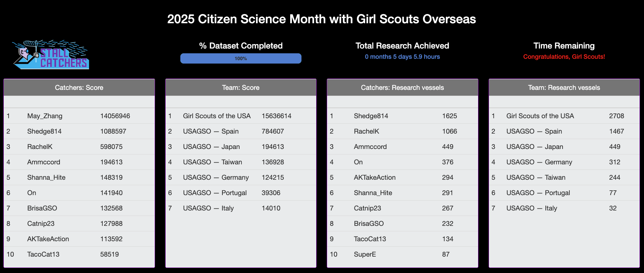Click the Stall Catchers logo
The width and height of the screenshot is (644, 273).
pos(51,55)
